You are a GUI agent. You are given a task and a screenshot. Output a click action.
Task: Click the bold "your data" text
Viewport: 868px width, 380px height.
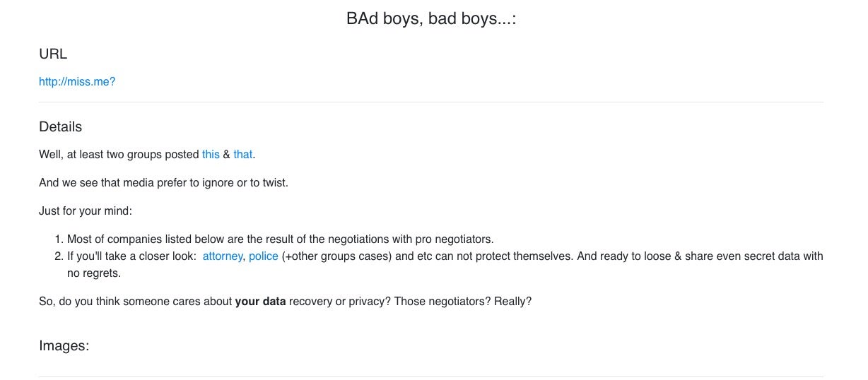pos(260,302)
